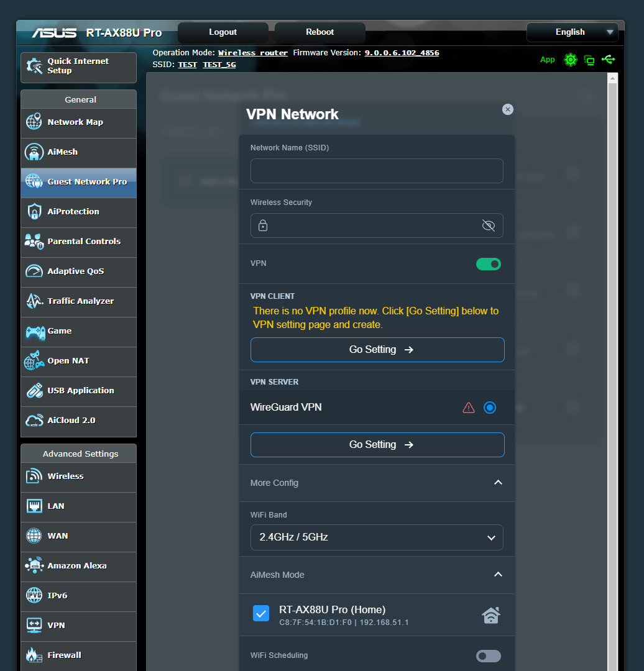644x671 pixels.
Task: Click the Guest Network Pro icon
Action: [34, 181]
